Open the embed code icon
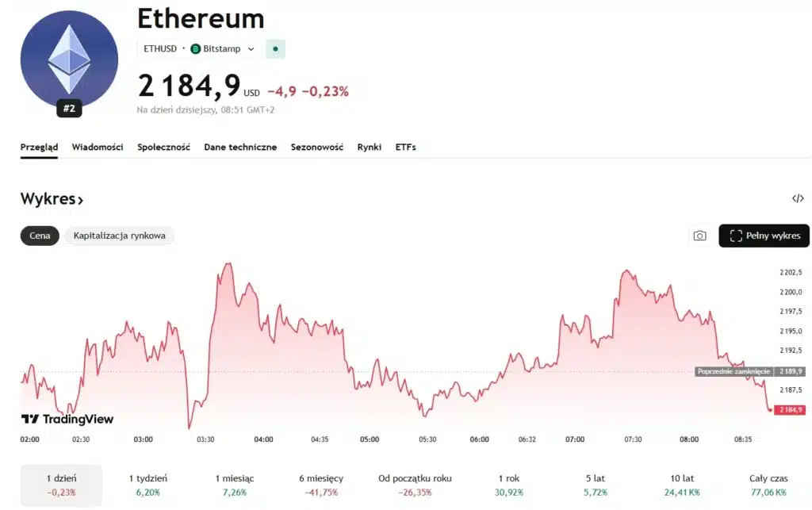This screenshot has width=812, height=510. (798, 198)
